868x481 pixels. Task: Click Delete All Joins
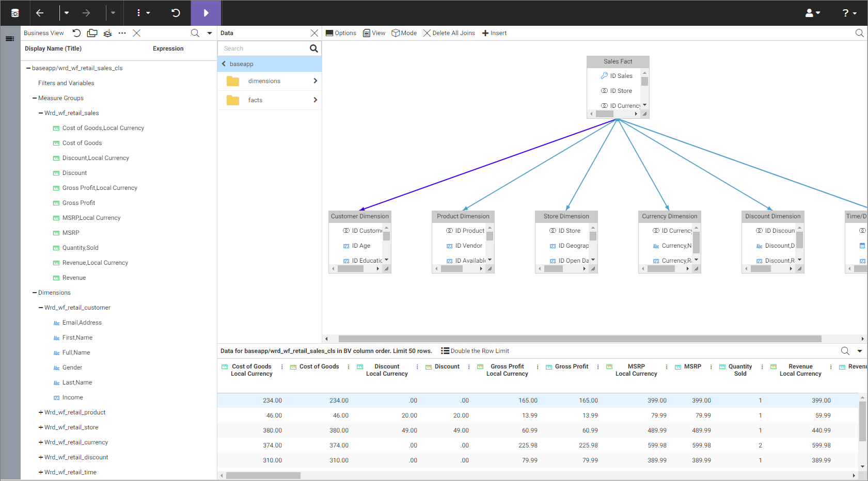[x=449, y=33]
